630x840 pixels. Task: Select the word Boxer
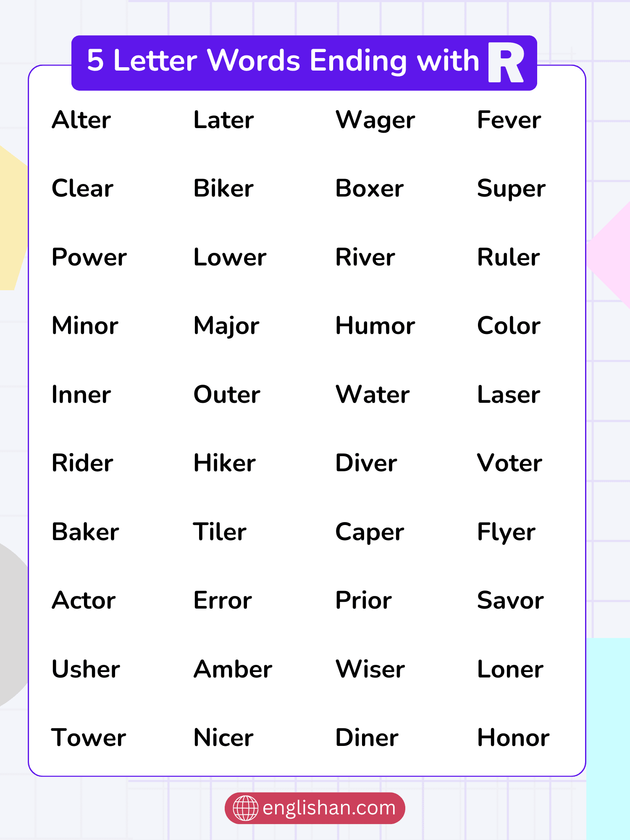(369, 189)
